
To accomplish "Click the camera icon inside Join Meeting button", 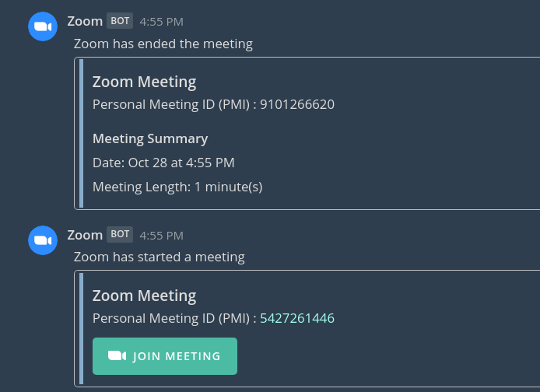I will tap(117, 356).
